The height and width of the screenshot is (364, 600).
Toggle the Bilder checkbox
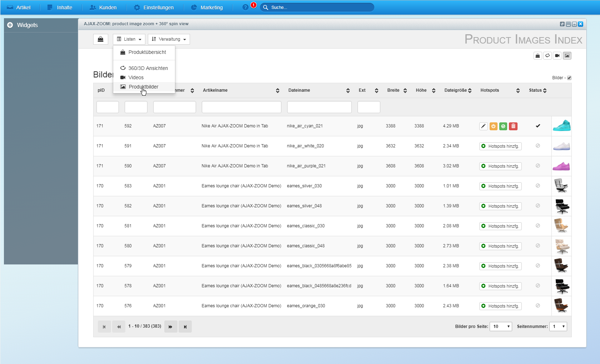pyautogui.click(x=569, y=78)
